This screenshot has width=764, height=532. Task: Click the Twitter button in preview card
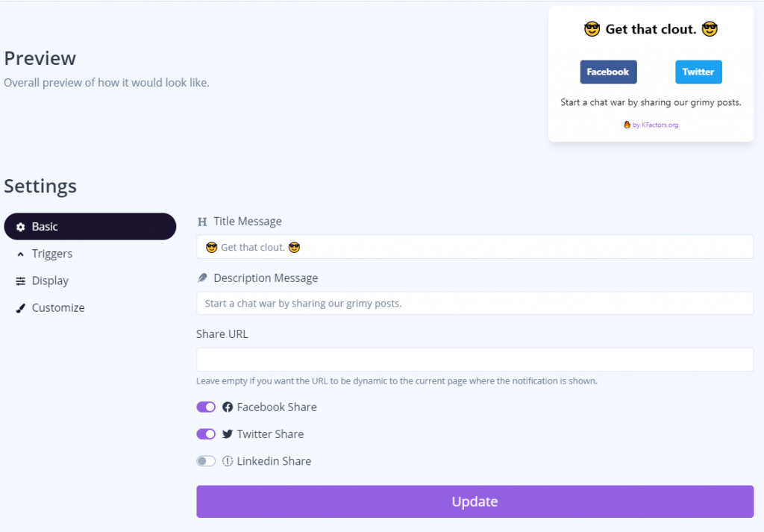[698, 72]
